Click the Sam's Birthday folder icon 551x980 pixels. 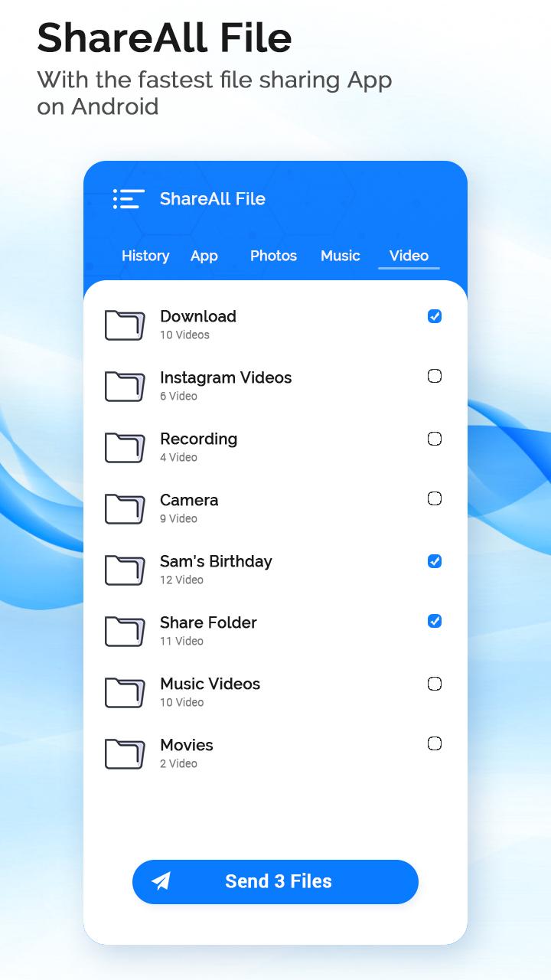tap(125, 570)
